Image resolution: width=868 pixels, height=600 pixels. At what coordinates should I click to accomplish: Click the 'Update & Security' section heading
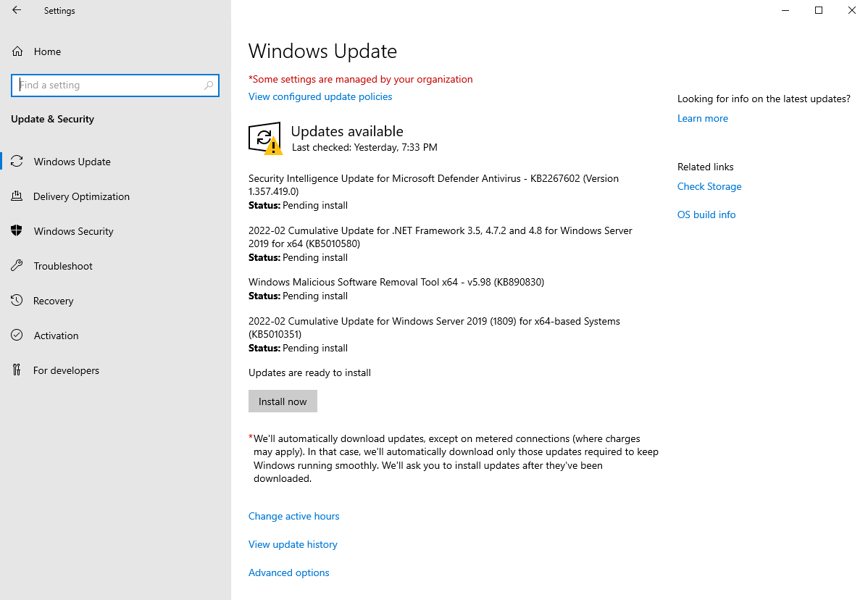[x=53, y=119]
